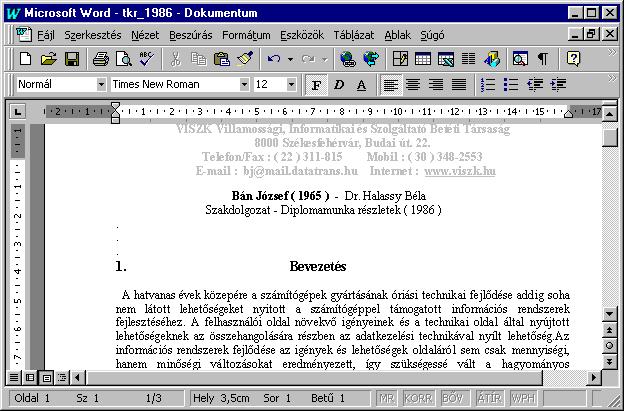
Task: Click the Open folder icon
Action: pos(49,59)
